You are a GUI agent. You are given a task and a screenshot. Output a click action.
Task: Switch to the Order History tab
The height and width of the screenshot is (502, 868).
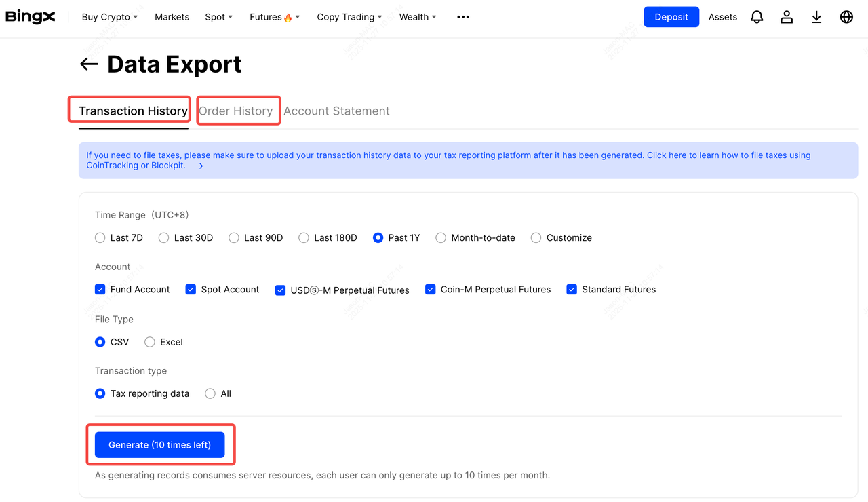pyautogui.click(x=235, y=111)
